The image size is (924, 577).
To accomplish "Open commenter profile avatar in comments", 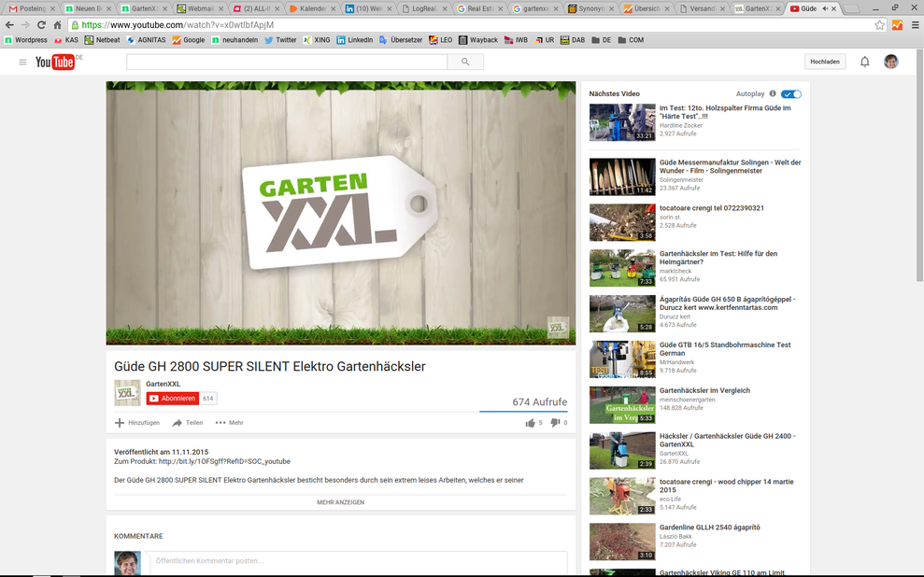I will pos(127,563).
